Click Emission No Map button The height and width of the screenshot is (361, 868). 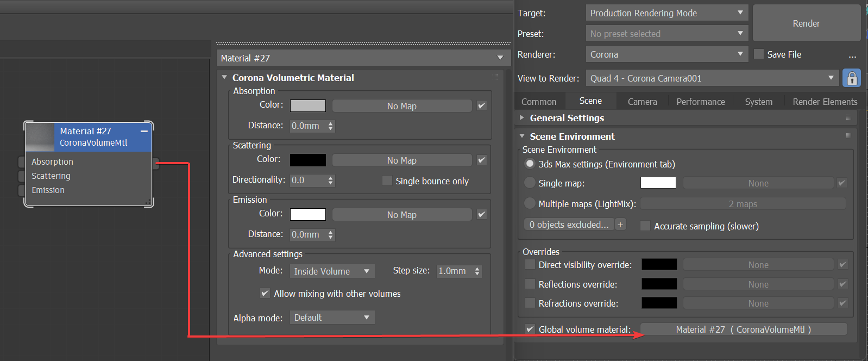(402, 215)
